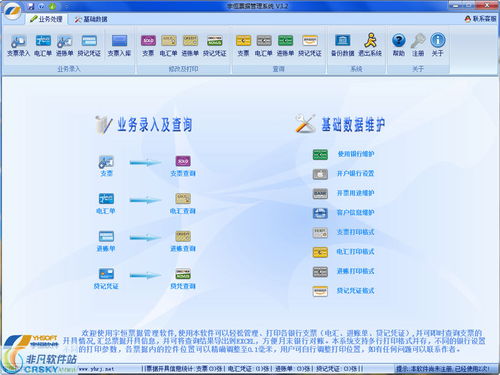Click 支票入库 icon in 业务录入 group

pyautogui.click(x=119, y=46)
